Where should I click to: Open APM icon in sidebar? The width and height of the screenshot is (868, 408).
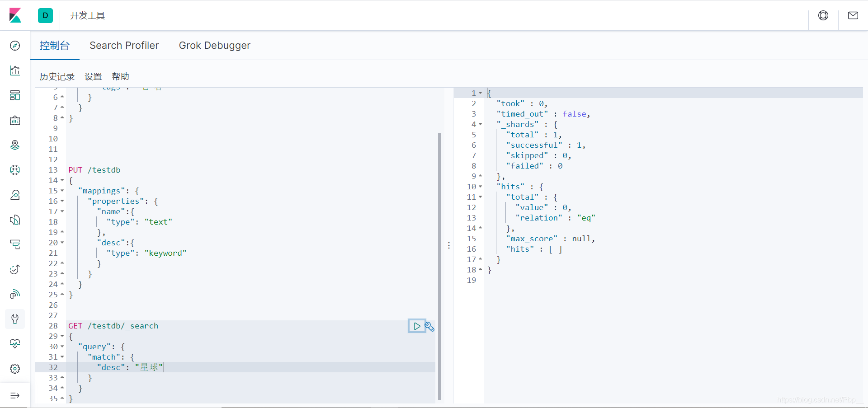[15, 244]
